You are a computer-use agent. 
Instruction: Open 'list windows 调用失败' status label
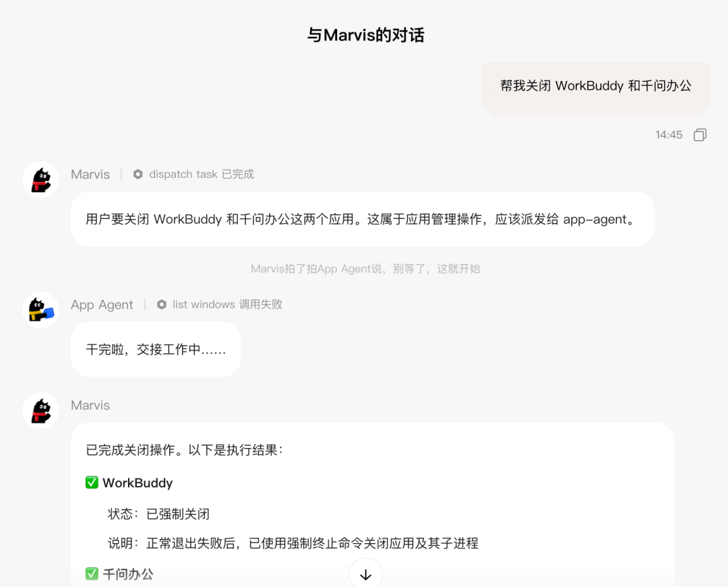tap(228, 305)
